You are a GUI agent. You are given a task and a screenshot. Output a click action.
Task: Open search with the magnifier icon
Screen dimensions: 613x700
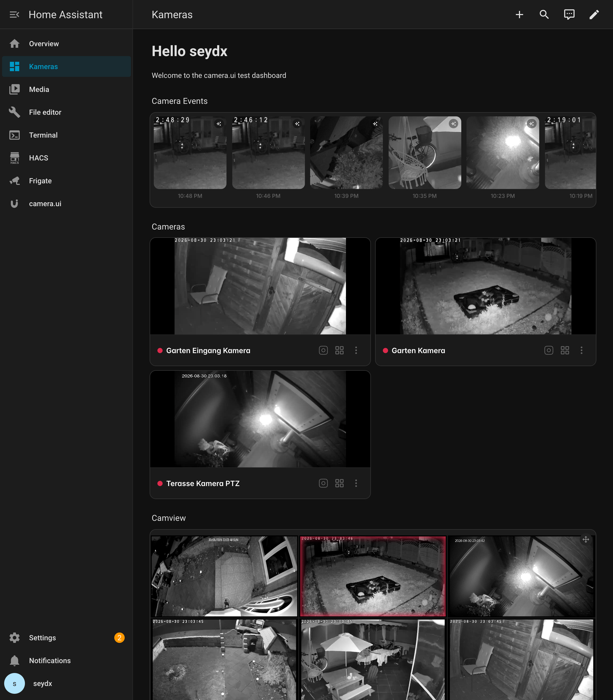(x=544, y=14)
